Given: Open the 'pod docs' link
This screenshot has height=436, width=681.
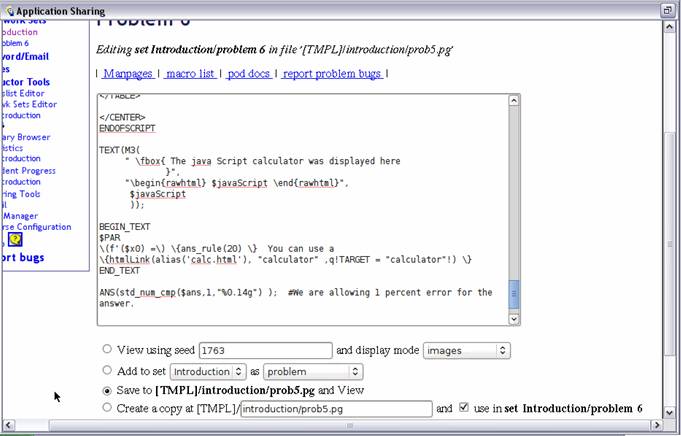Looking at the screenshot, I should (250, 73).
